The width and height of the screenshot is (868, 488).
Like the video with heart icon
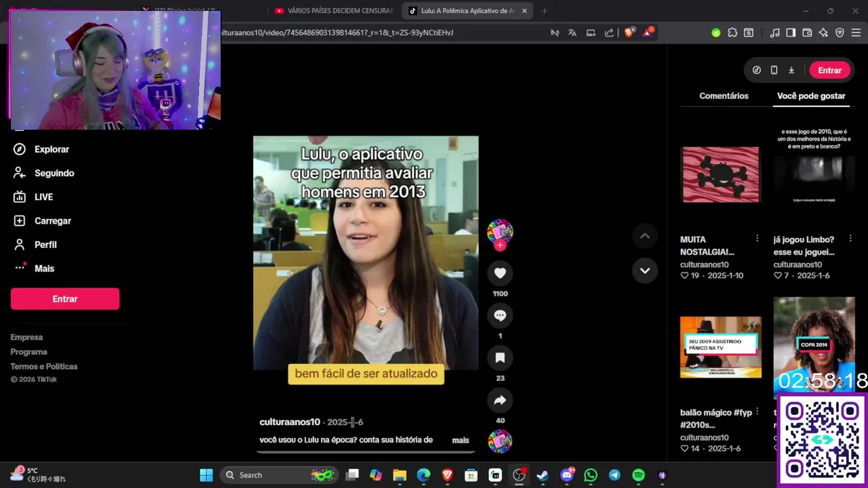click(x=500, y=272)
